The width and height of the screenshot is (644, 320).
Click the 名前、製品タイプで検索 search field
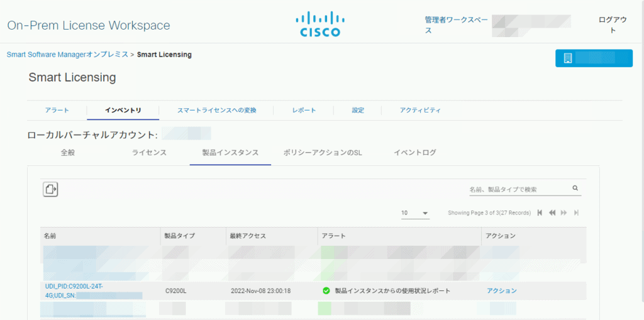point(518,189)
